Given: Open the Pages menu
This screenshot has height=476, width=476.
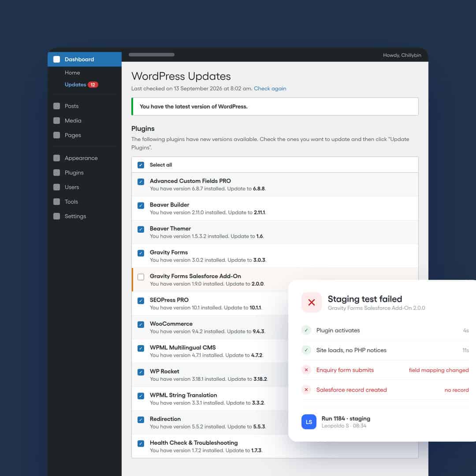Looking at the screenshot, I should 73,135.
